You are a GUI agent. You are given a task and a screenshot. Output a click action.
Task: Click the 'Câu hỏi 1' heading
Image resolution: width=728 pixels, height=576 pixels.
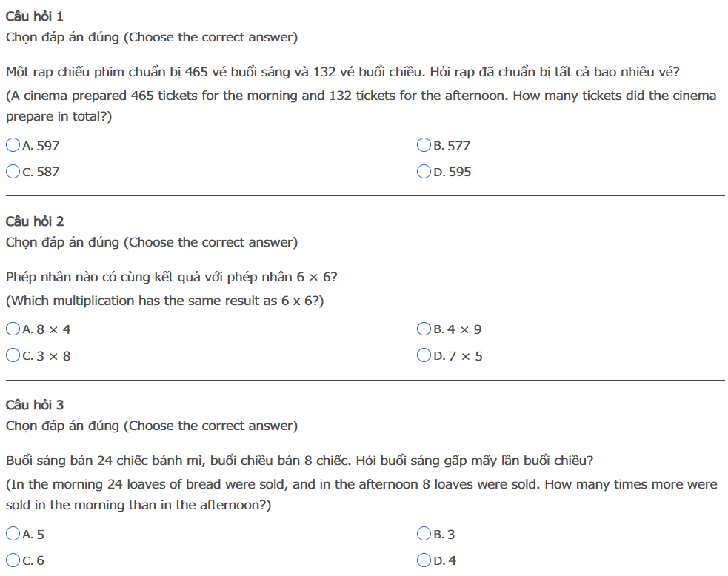coord(35,16)
